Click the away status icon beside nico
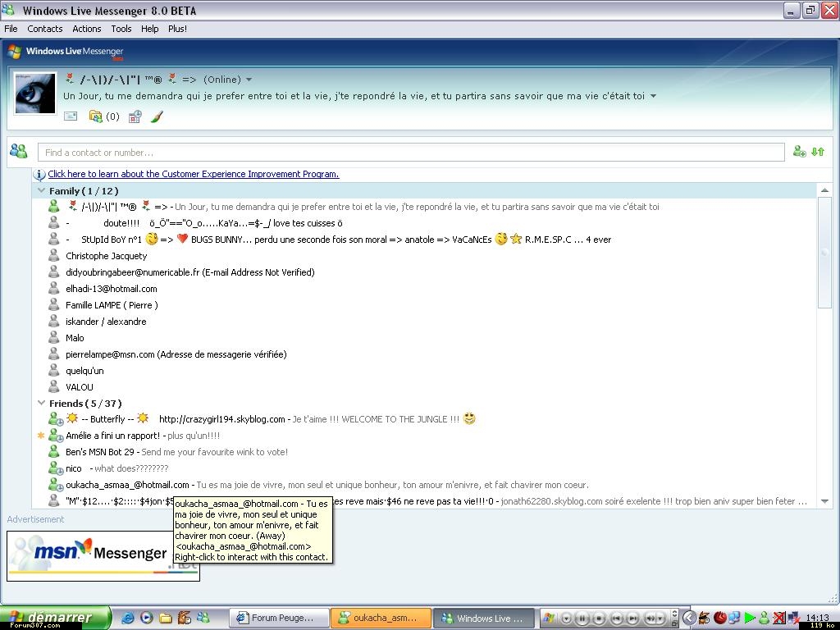 tap(56, 468)
